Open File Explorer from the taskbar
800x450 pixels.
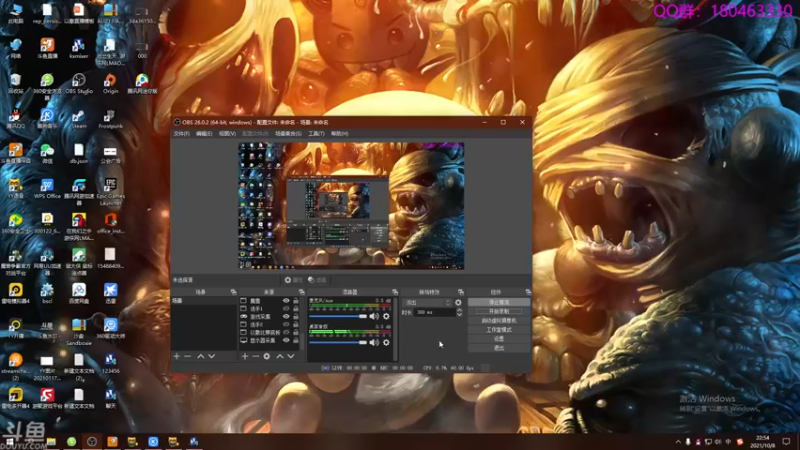point(51,441)
